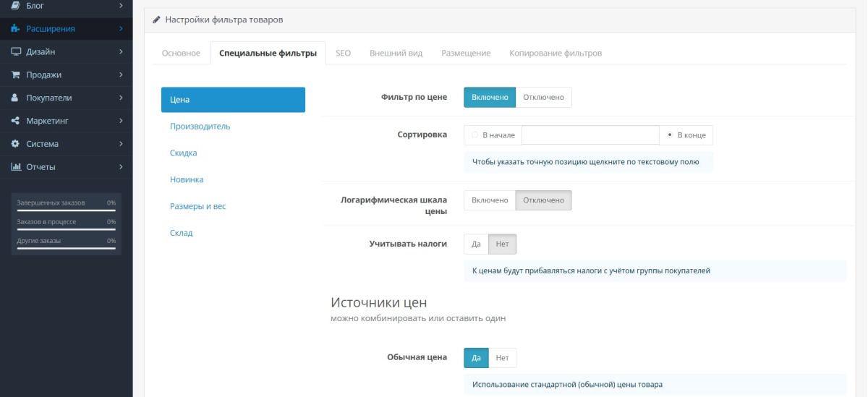Expand the Покупатели menu chevron
The height and width of the screenshot is (397, 868).
(121, 98)
